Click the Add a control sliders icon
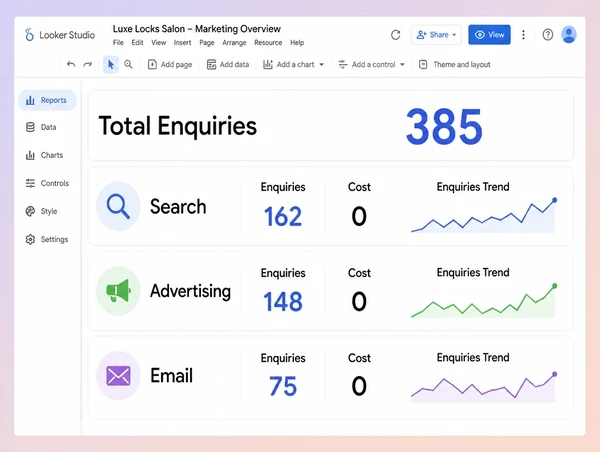The image size is (600, 452). pos(342,65)
